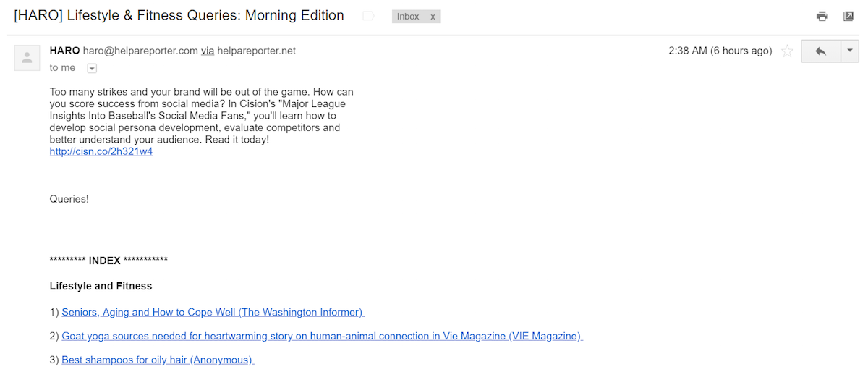
Task: Open the email in a new window
Action: pos(848,16)
